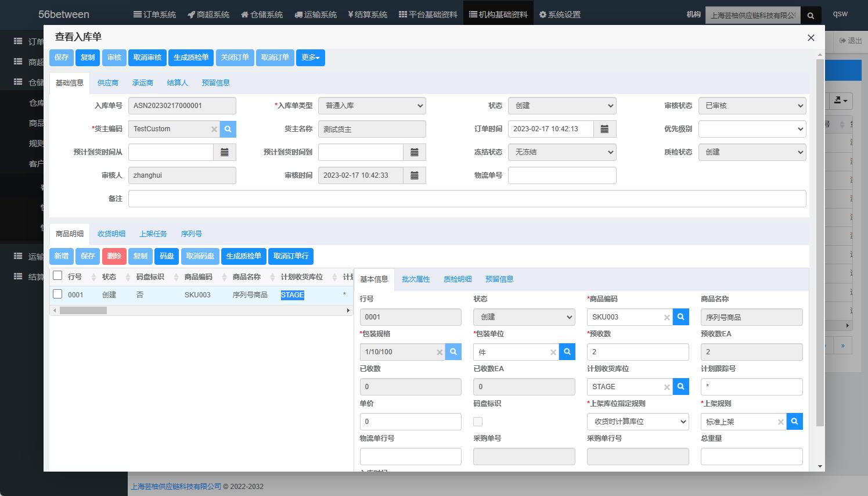Switch to the 供应商 tab

107,83
